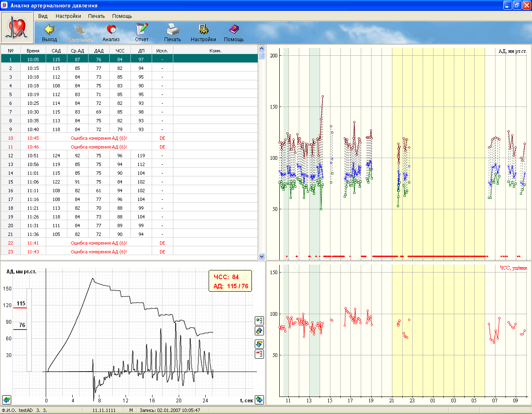The width and height of the screenshot is (532, 414).
Task: Select measurement row 9 at 10:40
Action: pyautogui.click(x=129, y=129)
